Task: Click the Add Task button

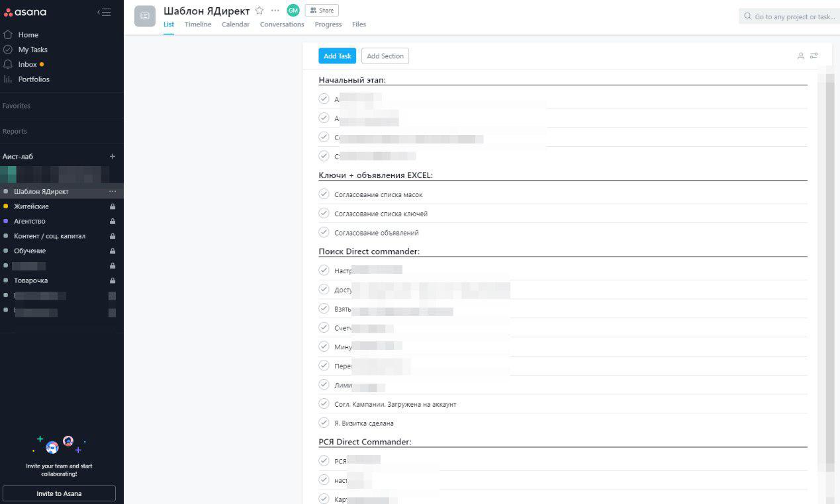Action: 337,56
